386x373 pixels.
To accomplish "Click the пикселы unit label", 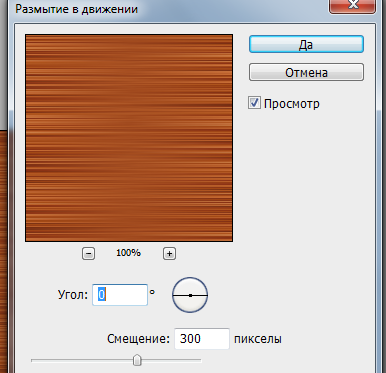I will pos(258,339).
